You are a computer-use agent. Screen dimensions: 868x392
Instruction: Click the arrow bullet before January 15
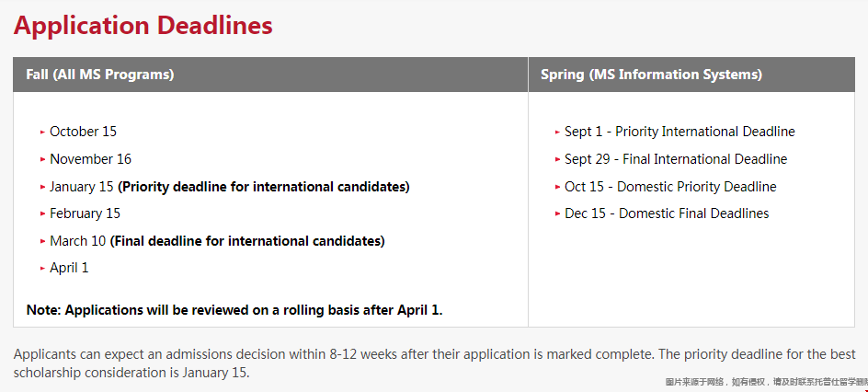tap(42, 187)
